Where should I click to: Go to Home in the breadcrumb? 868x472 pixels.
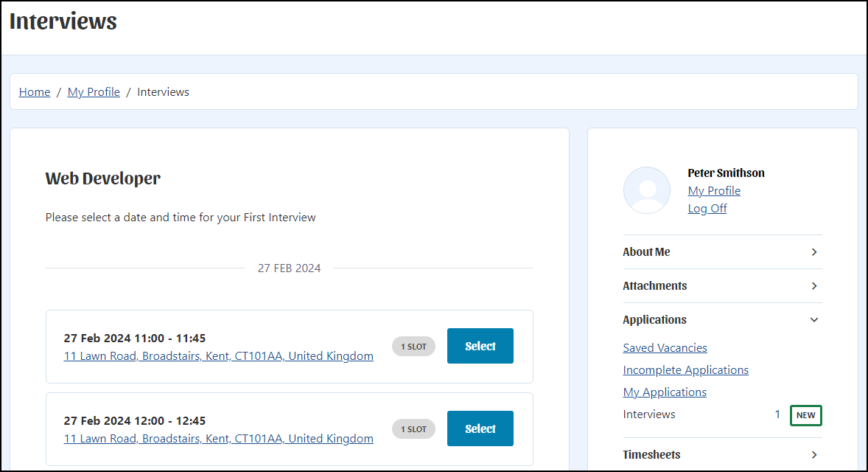tap(35, 92)
